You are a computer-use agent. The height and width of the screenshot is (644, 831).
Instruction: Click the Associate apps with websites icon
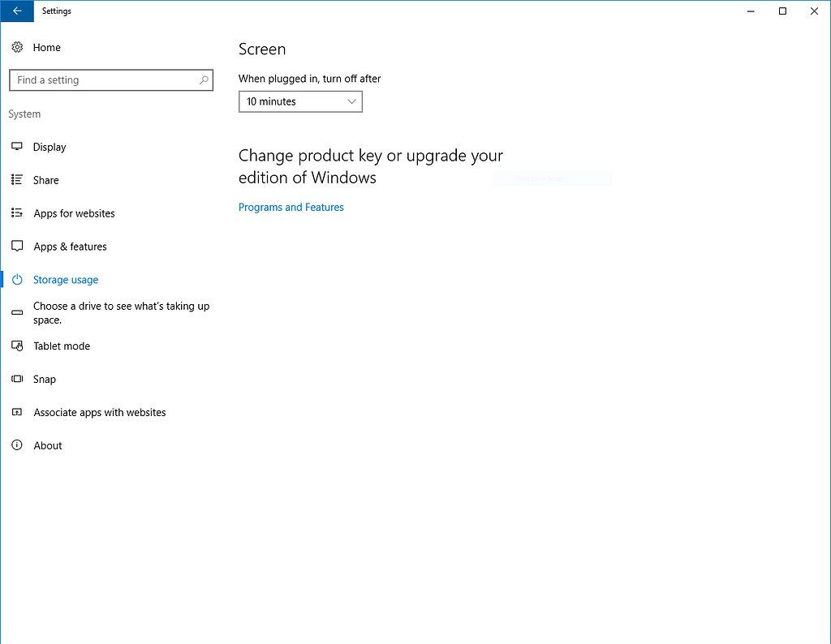click(x=17, y=412)
